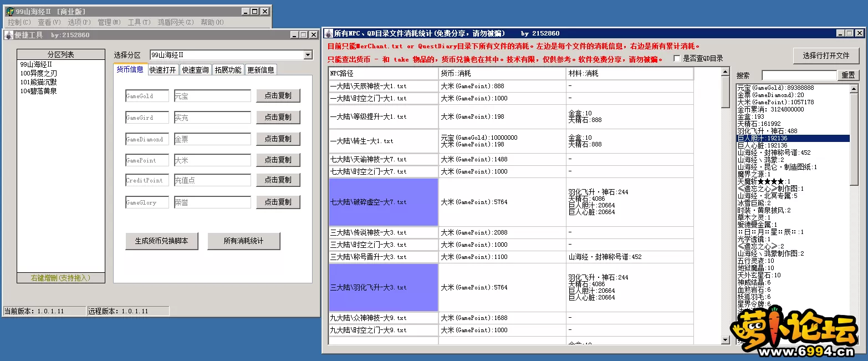Select 魔界之源:1 in totals list

(x=793, y=174)
